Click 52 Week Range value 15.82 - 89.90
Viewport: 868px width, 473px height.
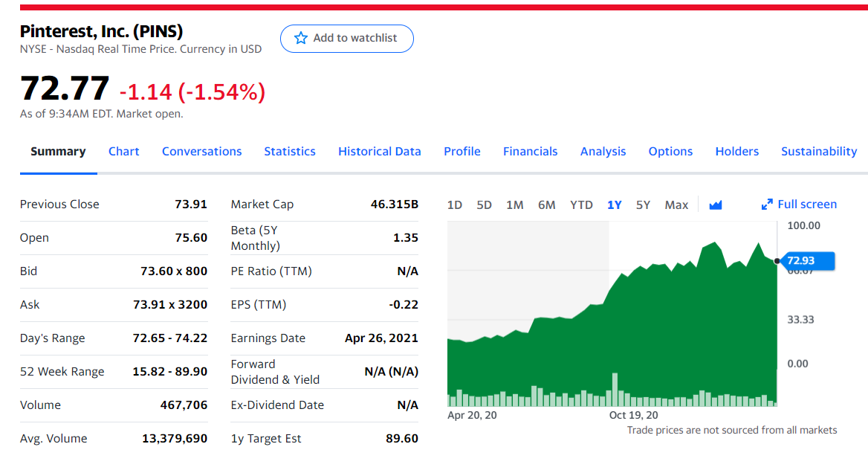[x=170, y=371]
